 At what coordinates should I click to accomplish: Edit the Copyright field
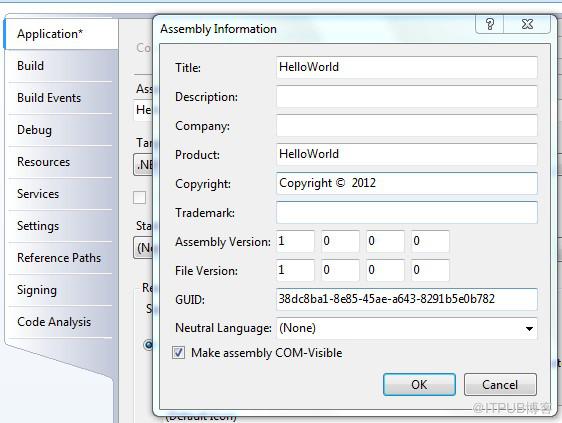407,184
